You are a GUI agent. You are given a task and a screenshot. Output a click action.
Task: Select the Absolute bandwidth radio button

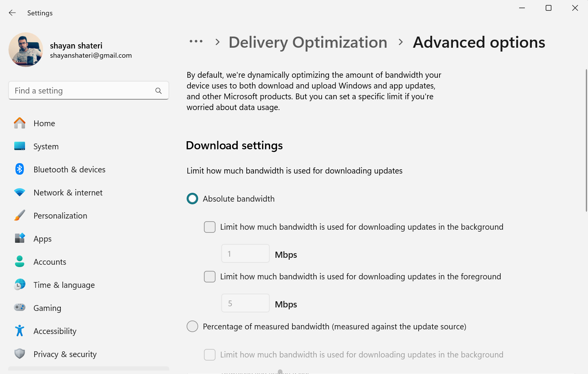pyautogui.click(x=192, y=199)
